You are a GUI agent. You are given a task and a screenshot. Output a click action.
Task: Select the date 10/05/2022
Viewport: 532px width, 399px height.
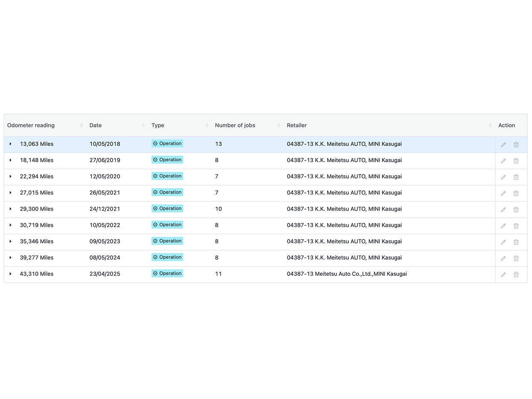pos(105,225)
